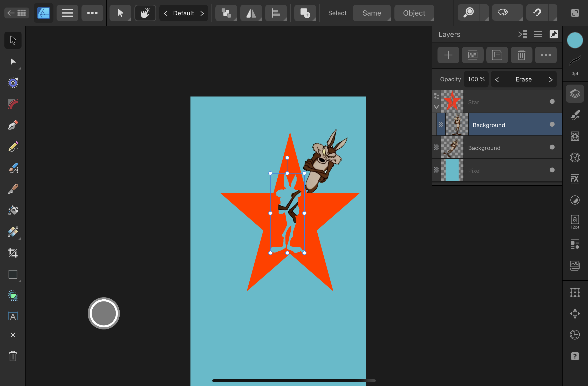Toggle visibility of Pixel layer
The image size is (588, 386).
click(x=552, y=170)
